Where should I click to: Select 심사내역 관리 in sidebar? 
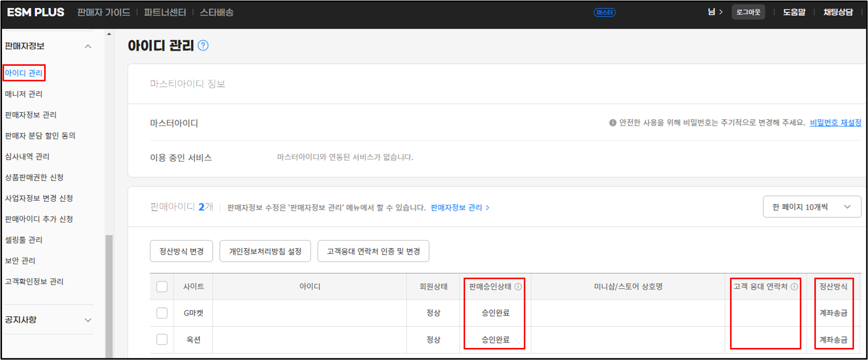point(27,157)
